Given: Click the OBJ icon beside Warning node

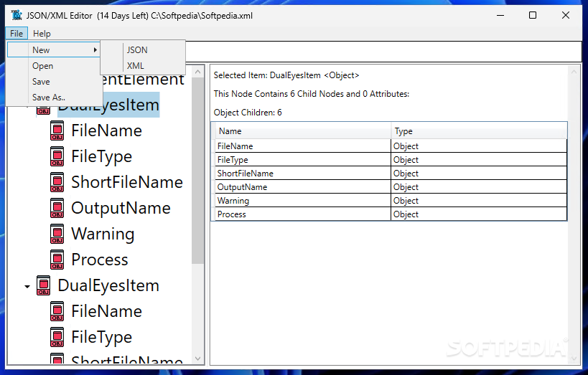Looking at the screenshot, I should coord(57,234).
